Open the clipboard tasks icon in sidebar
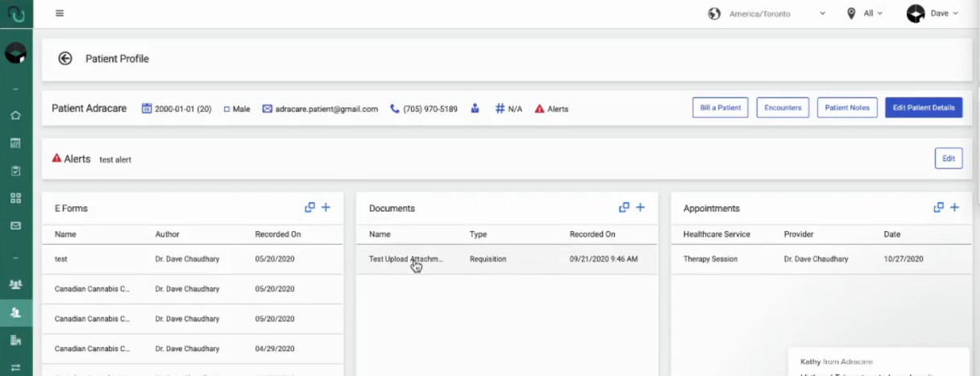Viewport: 980px width, 376px height. pos(15,171)
